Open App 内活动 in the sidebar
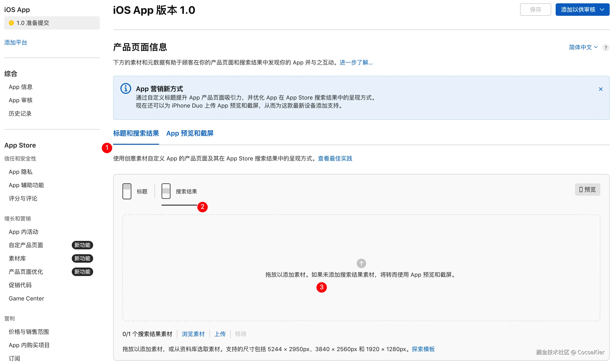 pyautogui.click(x=24, y=232)
